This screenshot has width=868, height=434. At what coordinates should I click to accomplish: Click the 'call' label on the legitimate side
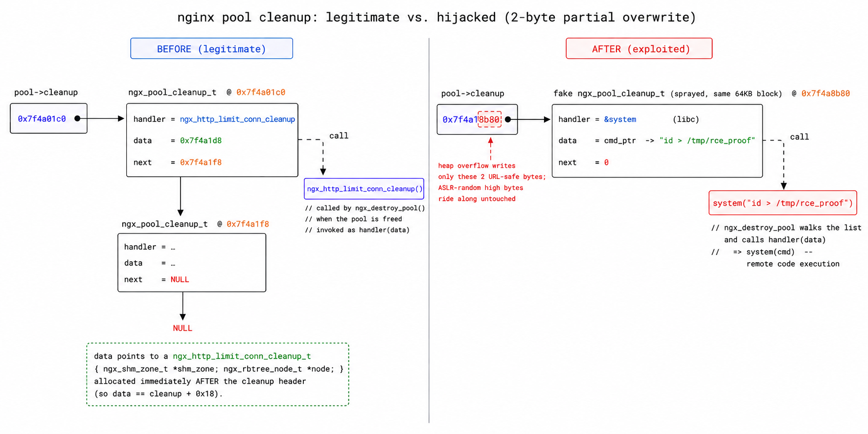tap(339, 136)
